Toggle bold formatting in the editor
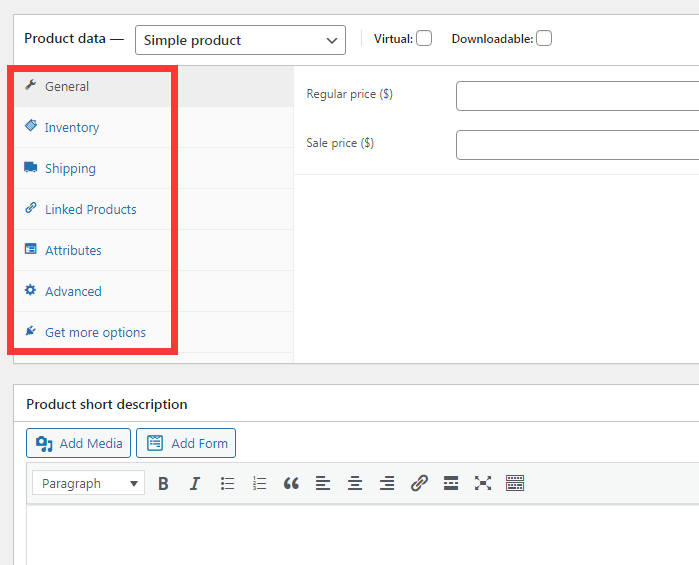 163,483
